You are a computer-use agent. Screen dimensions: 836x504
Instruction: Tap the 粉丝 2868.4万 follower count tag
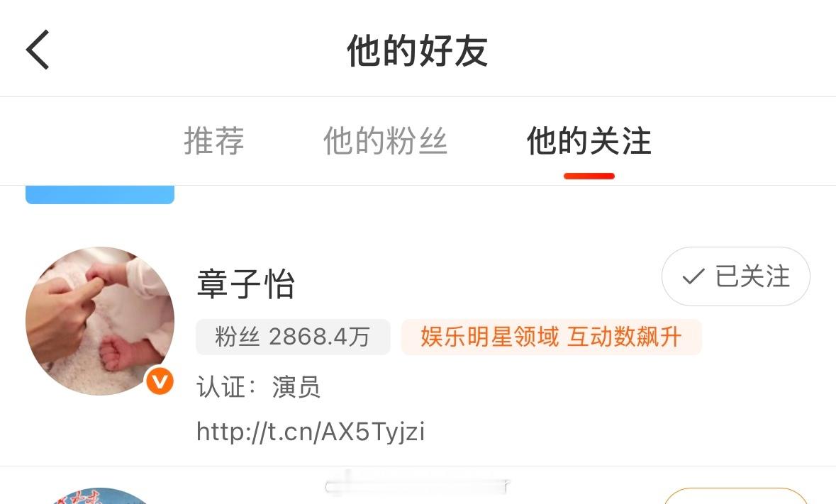click(293, 337)
